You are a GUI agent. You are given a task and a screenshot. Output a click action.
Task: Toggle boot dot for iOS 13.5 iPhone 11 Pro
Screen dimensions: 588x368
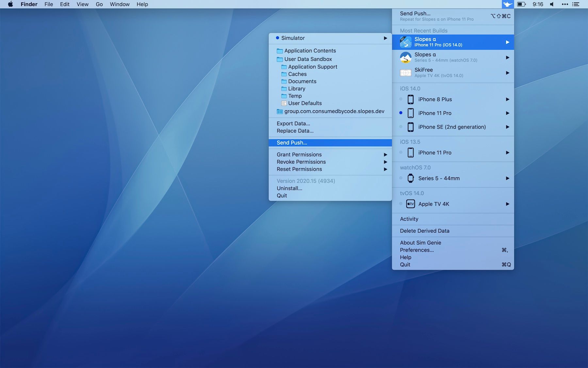pos(401,152)
